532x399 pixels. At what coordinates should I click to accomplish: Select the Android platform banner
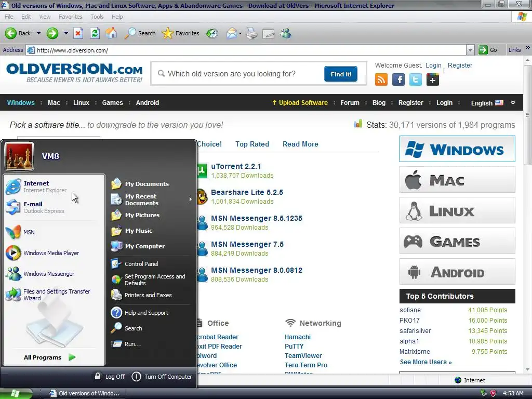pos(457,272)
